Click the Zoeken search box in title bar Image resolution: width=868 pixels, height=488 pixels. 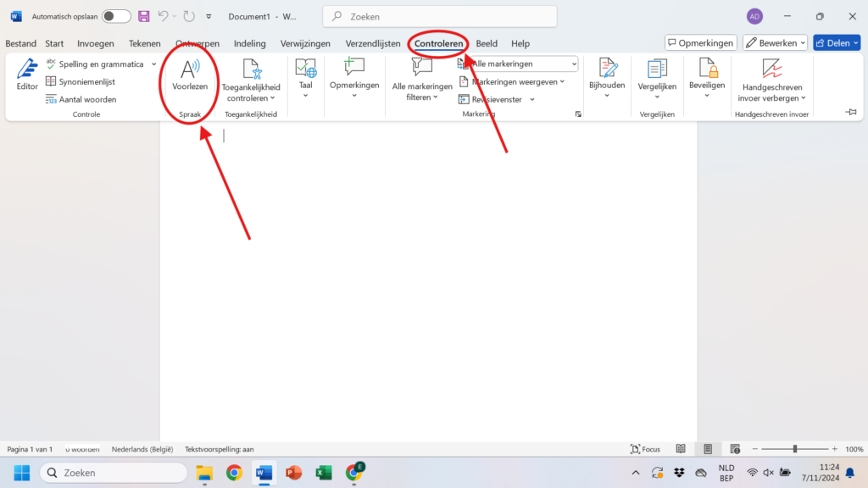click(x=440, y=16)
